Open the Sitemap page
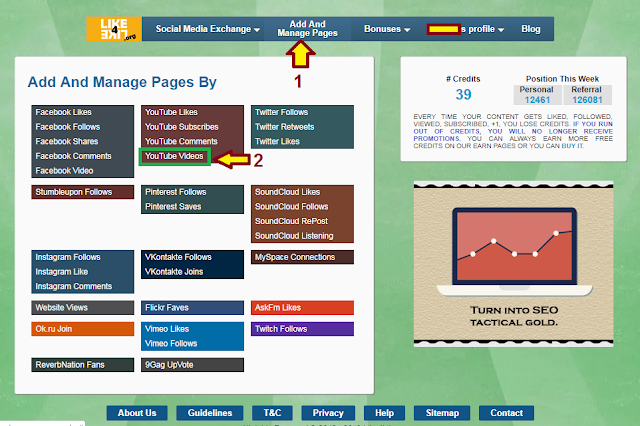Viewport: 640px width, 426px height. coord(442,413)
